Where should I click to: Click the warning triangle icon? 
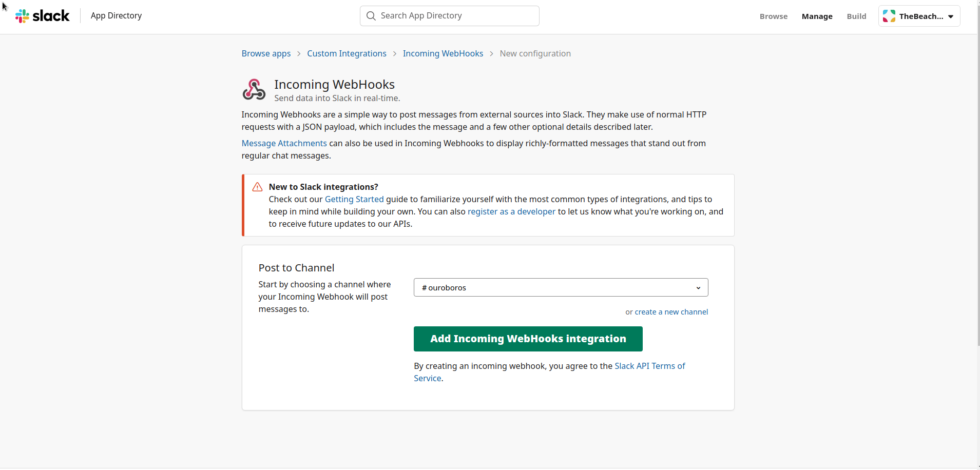point(258,187)
